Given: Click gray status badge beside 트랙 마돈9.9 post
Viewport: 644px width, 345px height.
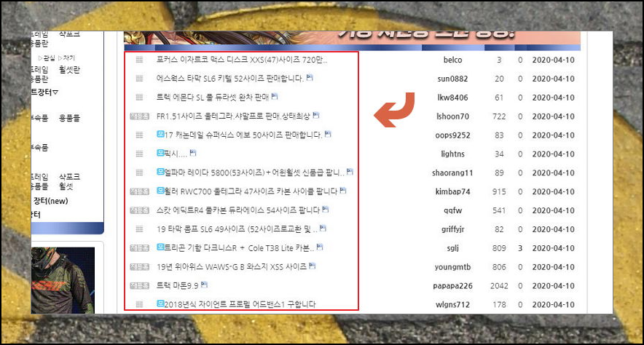Looking at the screenshot, I should [x=139, y=286].
